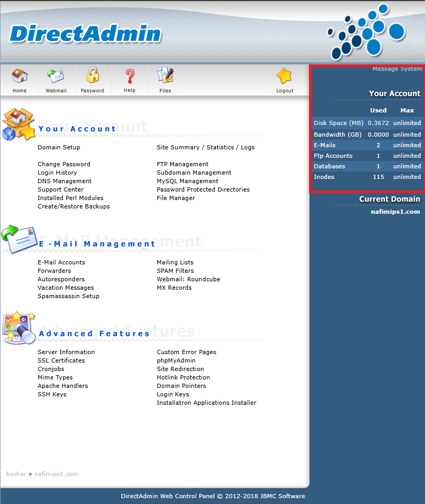Click the DirectAdmin logo

pos(85,33)
